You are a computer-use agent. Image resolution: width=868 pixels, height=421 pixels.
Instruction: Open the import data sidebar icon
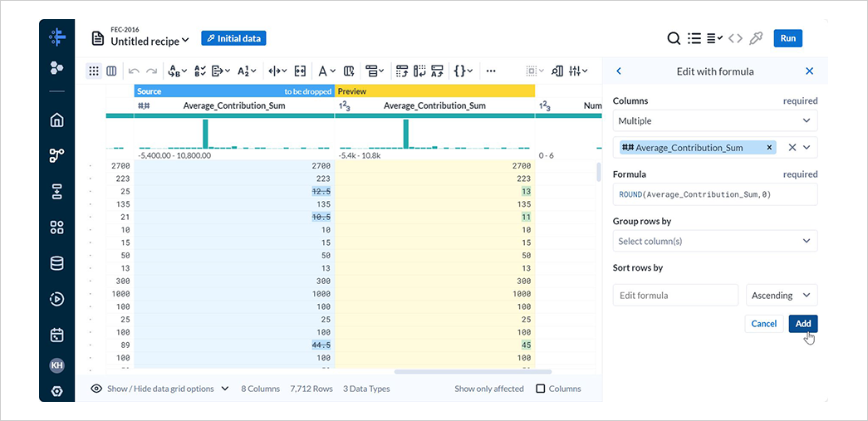coord(56,192)
